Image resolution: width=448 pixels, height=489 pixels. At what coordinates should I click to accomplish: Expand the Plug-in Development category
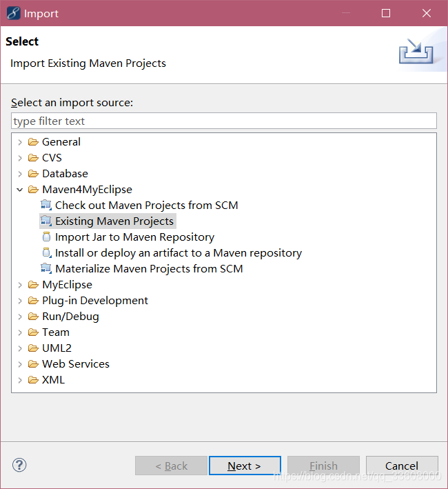pos(20,301)
